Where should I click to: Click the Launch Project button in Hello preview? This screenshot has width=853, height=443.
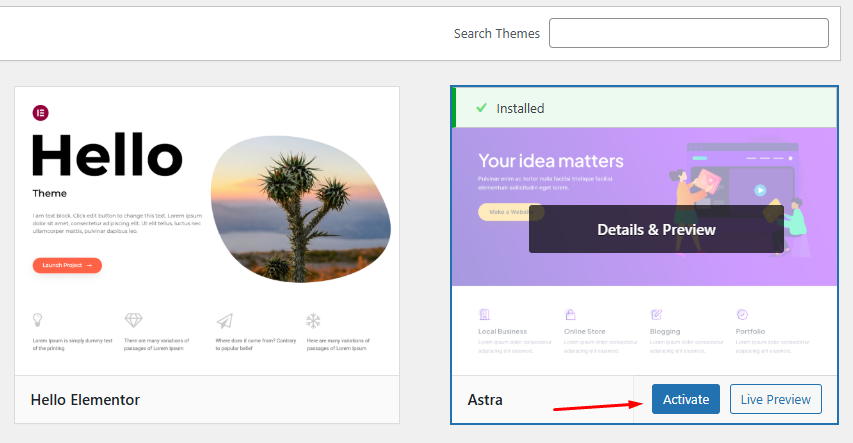point(67,265)
